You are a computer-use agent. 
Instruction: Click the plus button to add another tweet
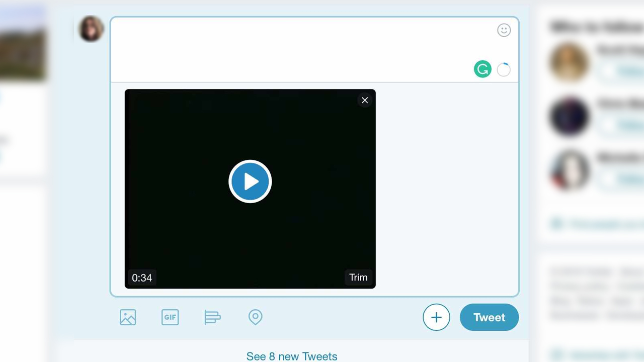tap(436, 317)
